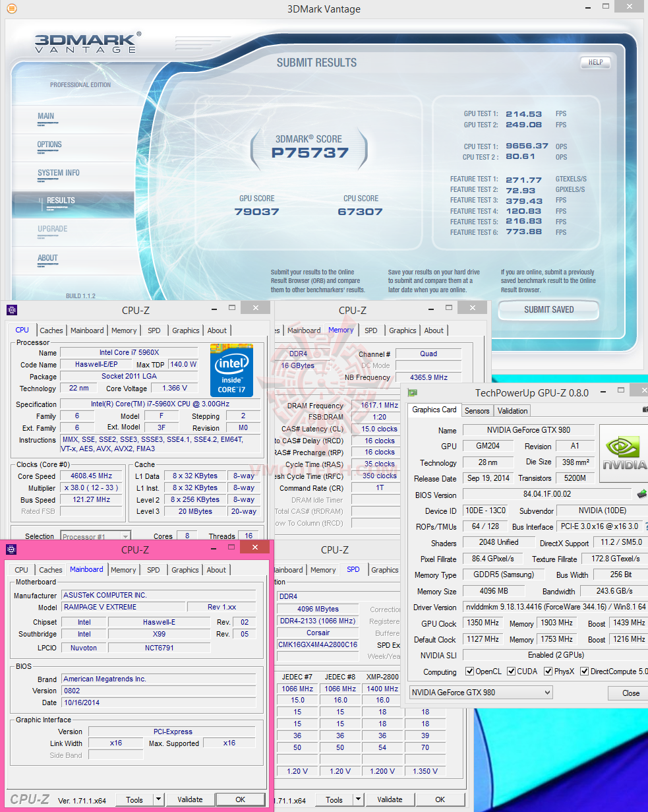The width and height of the screenshot is (648, 812).
Task: Click the Tools button in the CPU-Z SPD window
Action: (x=334, y=799)
